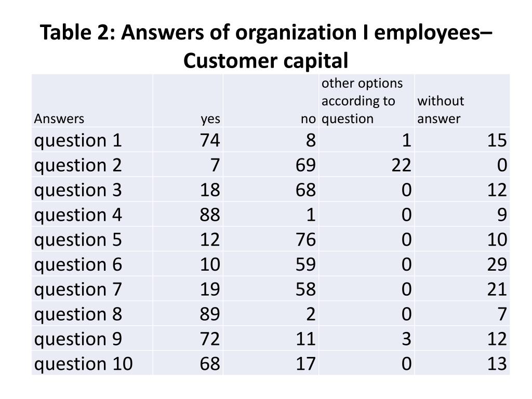Click other options value 22 in question 2
This screenshot has height=399, width=532.
[x=402, y=165]
